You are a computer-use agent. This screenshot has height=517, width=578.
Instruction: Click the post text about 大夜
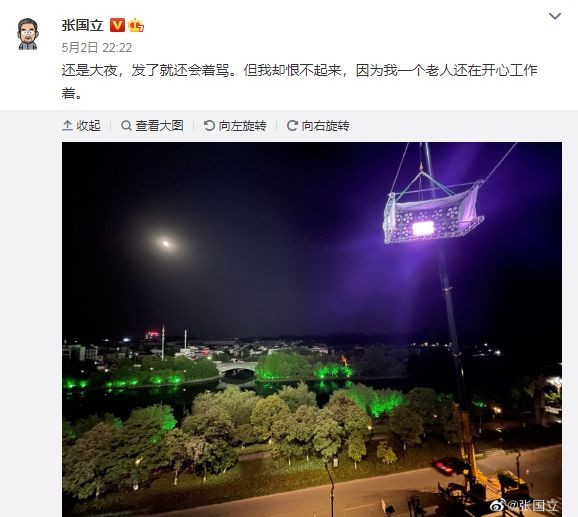pos(299,81)
